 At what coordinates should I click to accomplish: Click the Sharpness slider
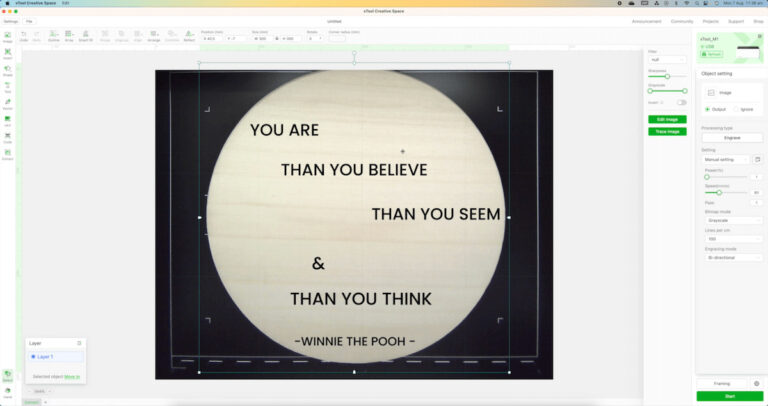[x=667, y=76]
